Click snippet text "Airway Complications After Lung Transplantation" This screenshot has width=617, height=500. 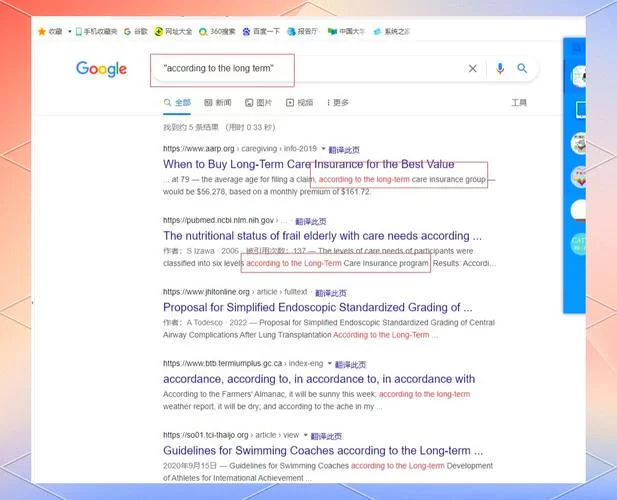(x=248, y=335)
